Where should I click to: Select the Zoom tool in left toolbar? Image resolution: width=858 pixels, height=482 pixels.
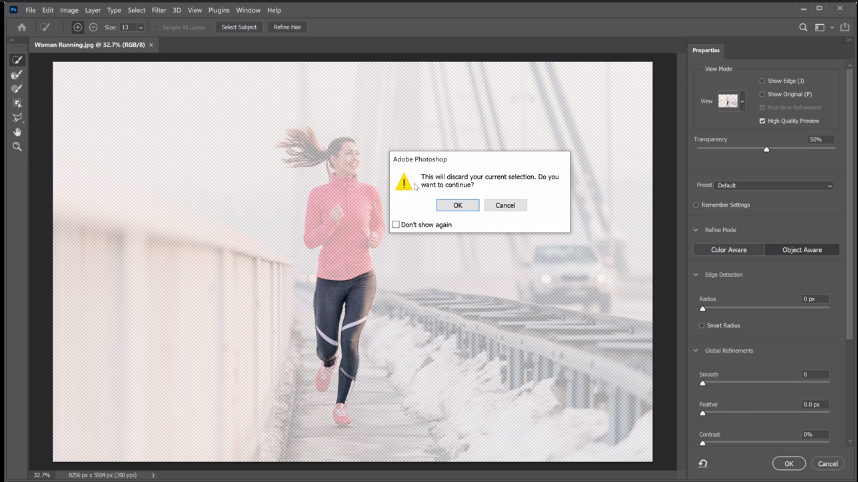pos(17,146)
